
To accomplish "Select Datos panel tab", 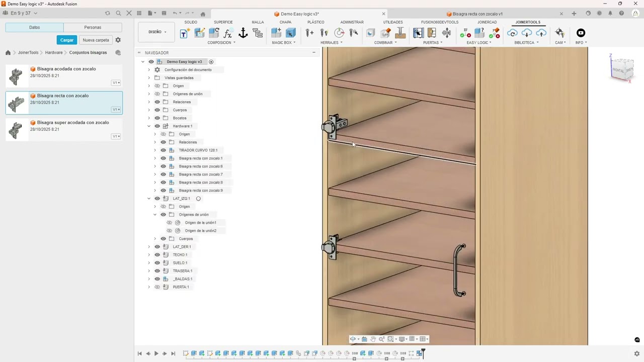I will [34, 27].
